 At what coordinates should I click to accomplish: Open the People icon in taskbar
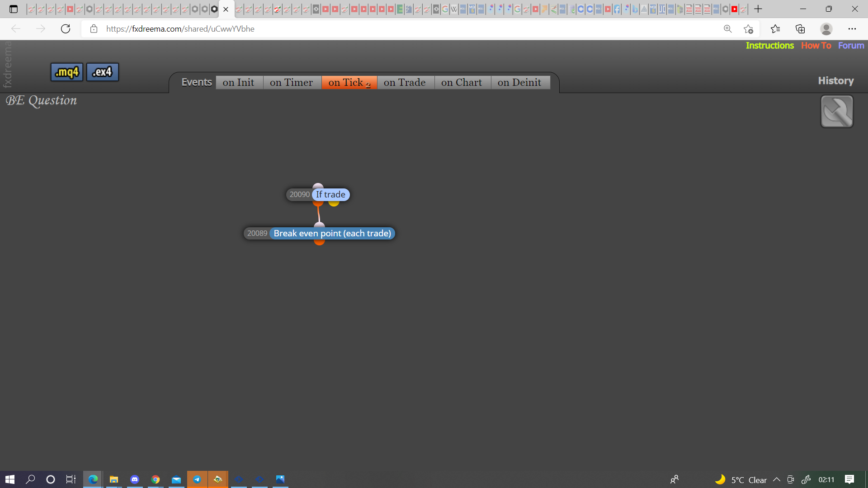click(674, 479)
